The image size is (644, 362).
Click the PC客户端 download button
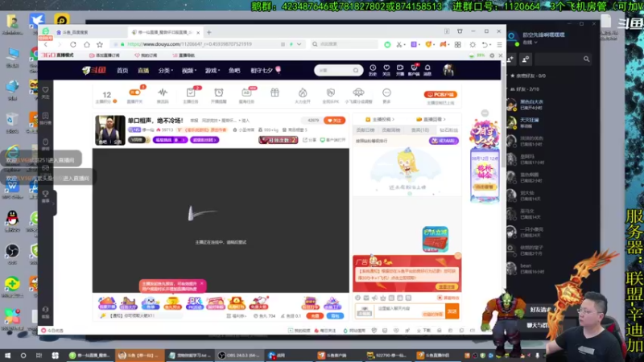440,94
